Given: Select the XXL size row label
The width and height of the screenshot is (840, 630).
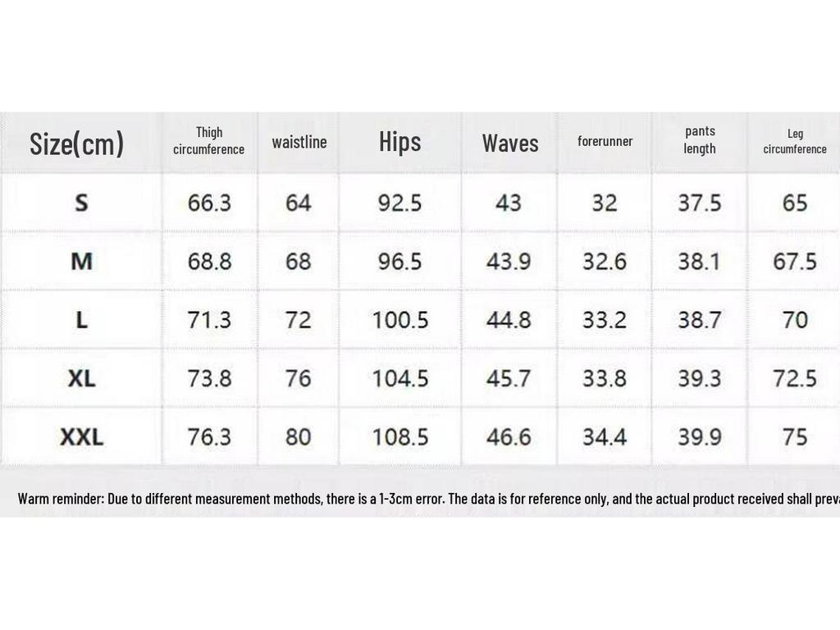Looking at the screenshot, I should pyautogui.click(x=81, y=437).
